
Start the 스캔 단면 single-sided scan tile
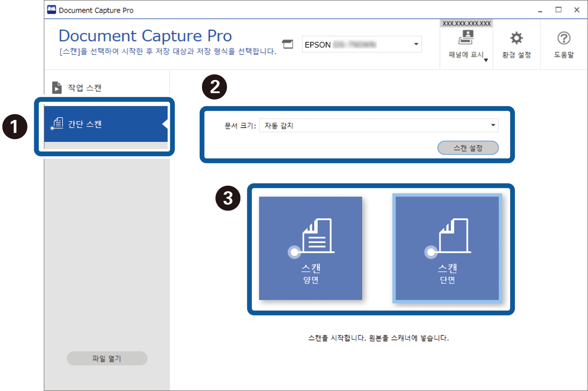(447, 248)
